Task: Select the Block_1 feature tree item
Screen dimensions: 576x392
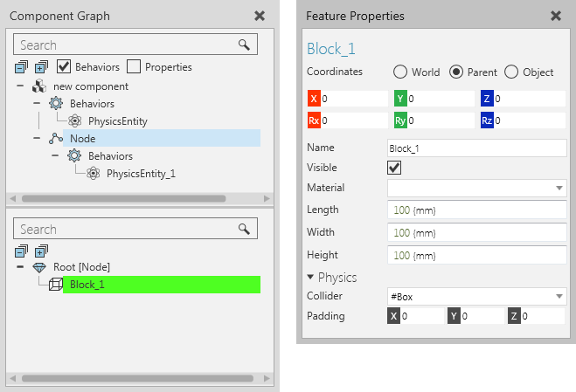Action: tap(162, 285)
